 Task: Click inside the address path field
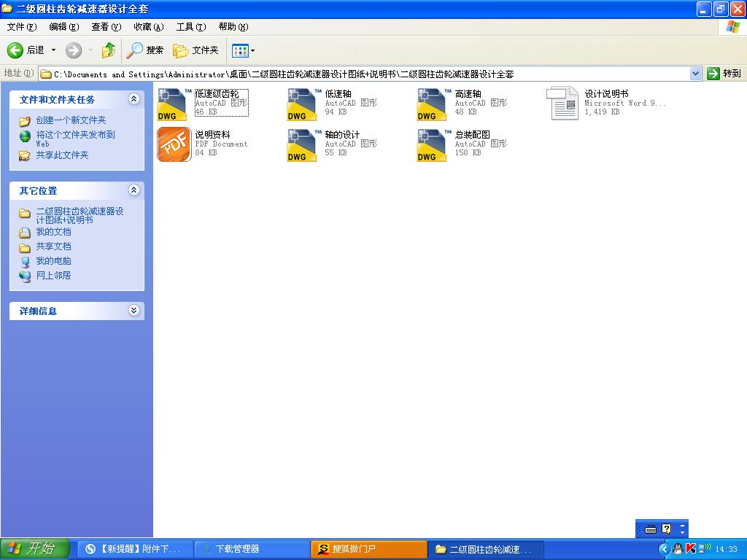pyautogui.click(x=365, y=74)
